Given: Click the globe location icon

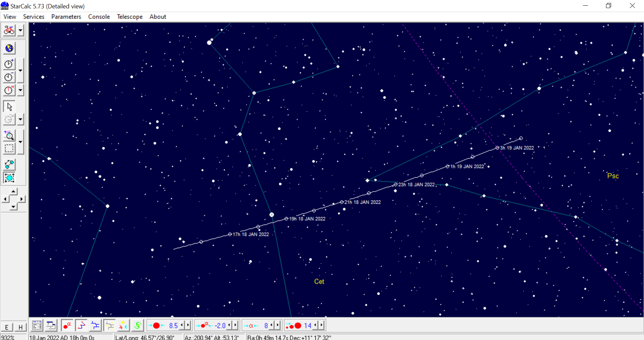Looking at the screenshot, I should (9, 48).
